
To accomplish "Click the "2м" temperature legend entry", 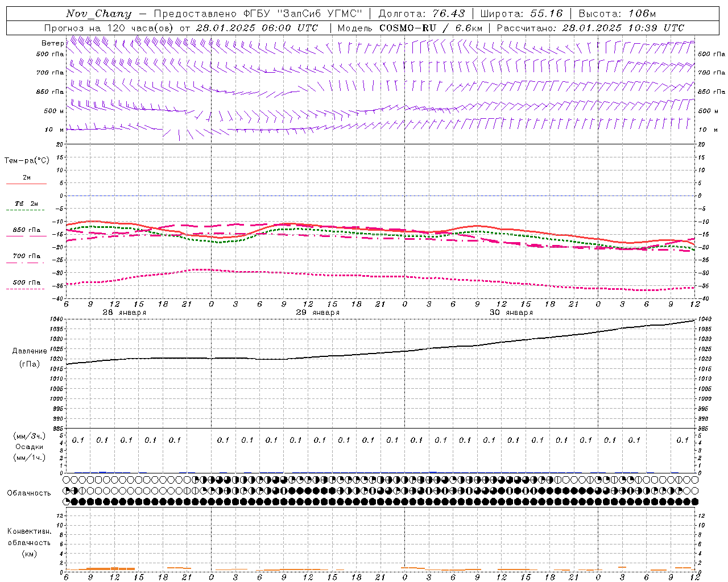I will (x=27, y=177).
